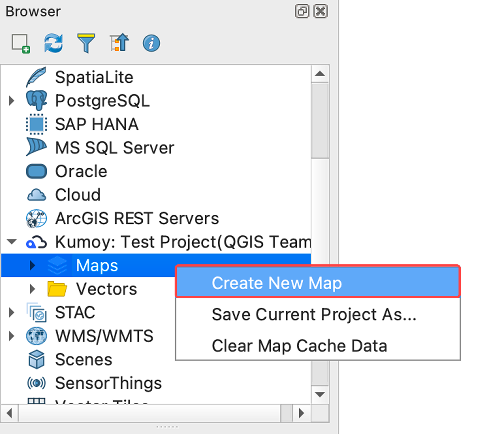This screenshot has width=504, height=434.
Task: Select the Oracle tree item
Action: click(x=81, y=171)
